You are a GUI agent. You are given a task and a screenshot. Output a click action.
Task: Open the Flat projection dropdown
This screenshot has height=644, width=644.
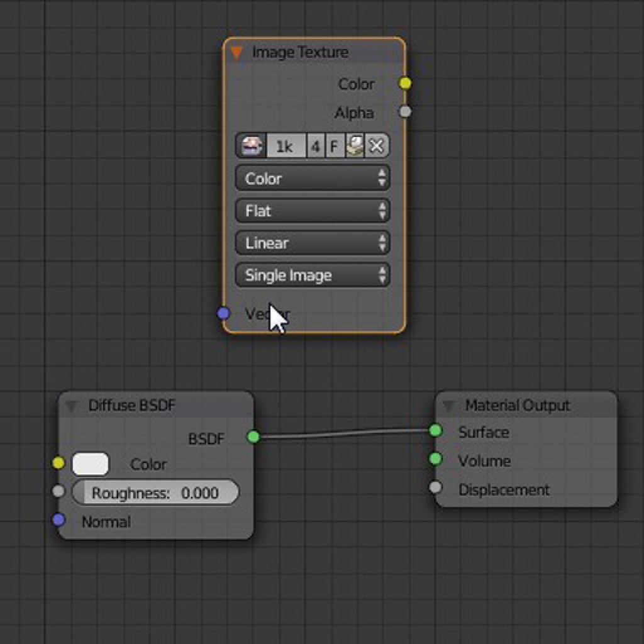pyautogui.click(x=313, y=211)
